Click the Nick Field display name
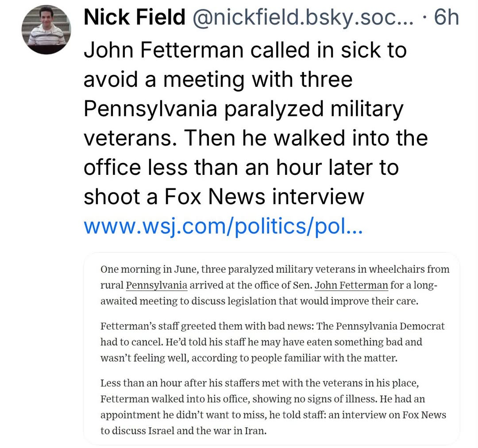478x448 pixels. pos(135,17)
